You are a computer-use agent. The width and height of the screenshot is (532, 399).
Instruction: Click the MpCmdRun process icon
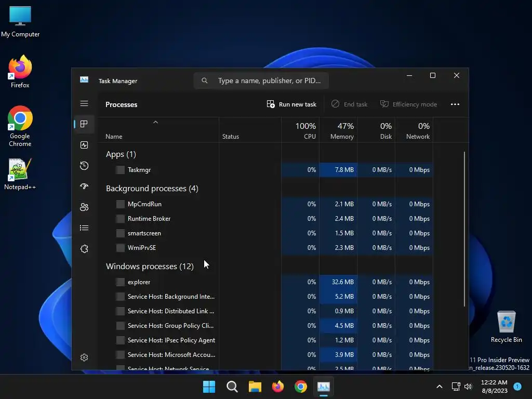pos(120,204)
